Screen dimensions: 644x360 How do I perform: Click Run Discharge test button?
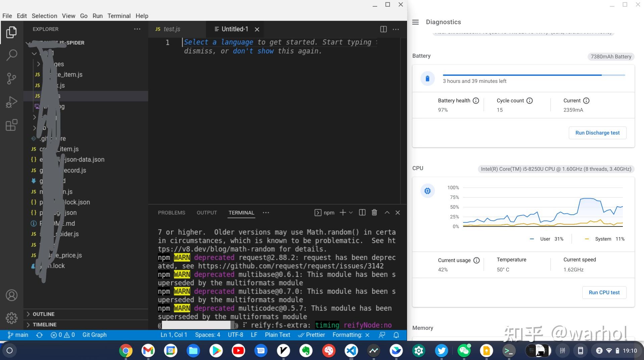click(x=597, y=133)
